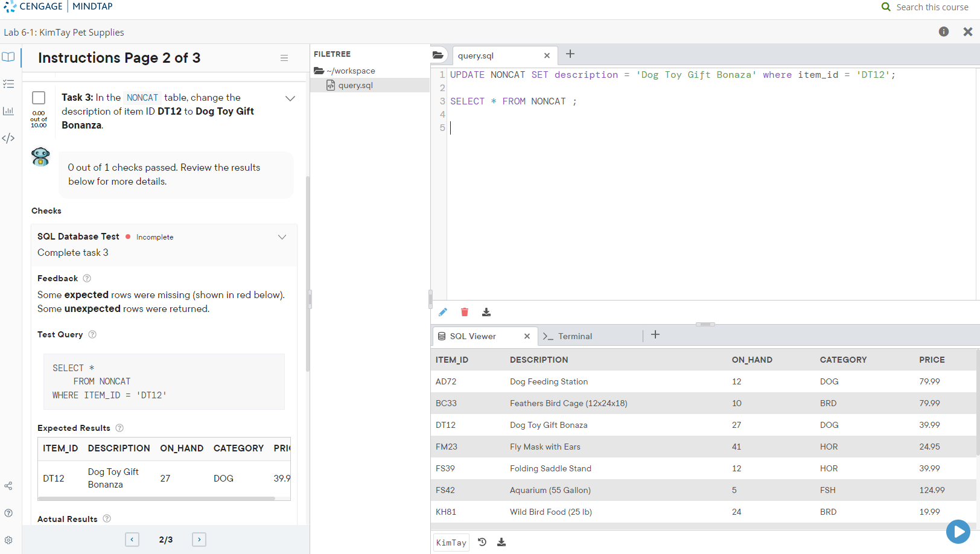This screenshot has width=980, height=554.
Task: Click the reset database history icon
Action: [x=482, y=542]
